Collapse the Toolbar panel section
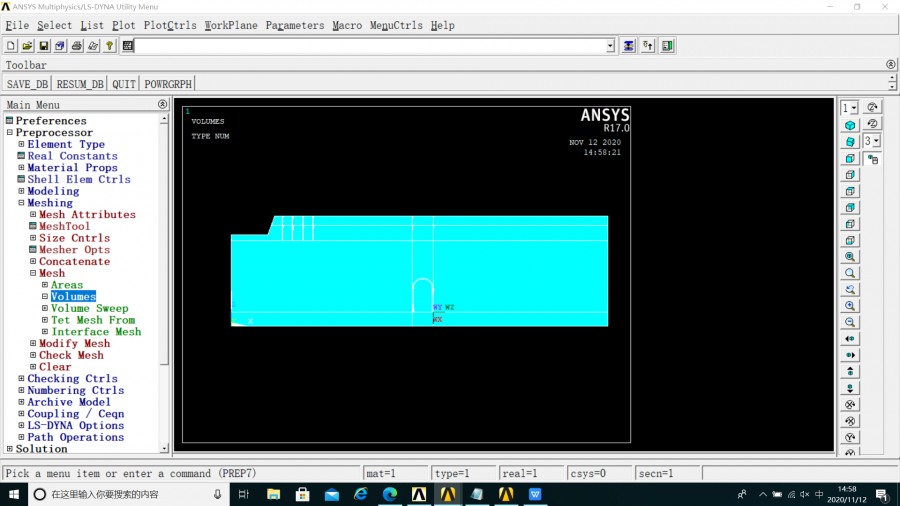Image resolution: width=900 pixels, height=506 pixels. (890, 64)
